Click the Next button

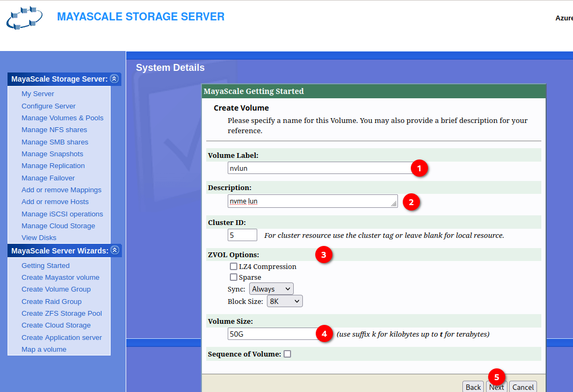point(496,387)
